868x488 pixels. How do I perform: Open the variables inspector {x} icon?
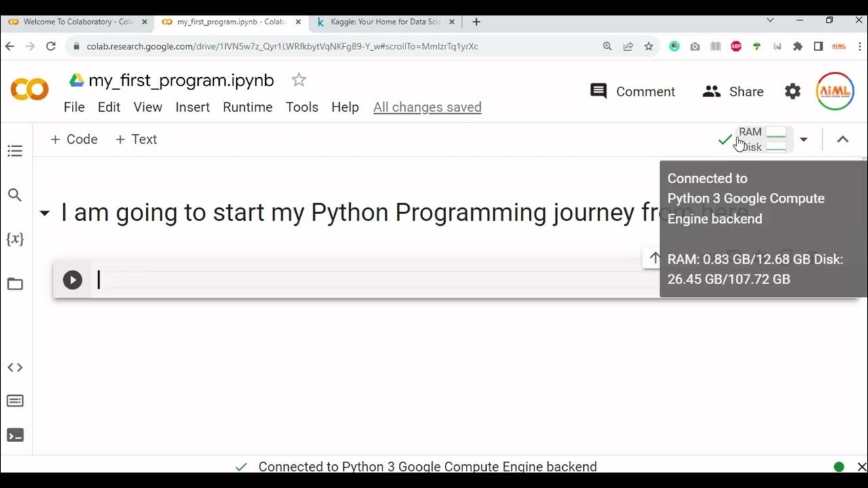coord(15,239)
